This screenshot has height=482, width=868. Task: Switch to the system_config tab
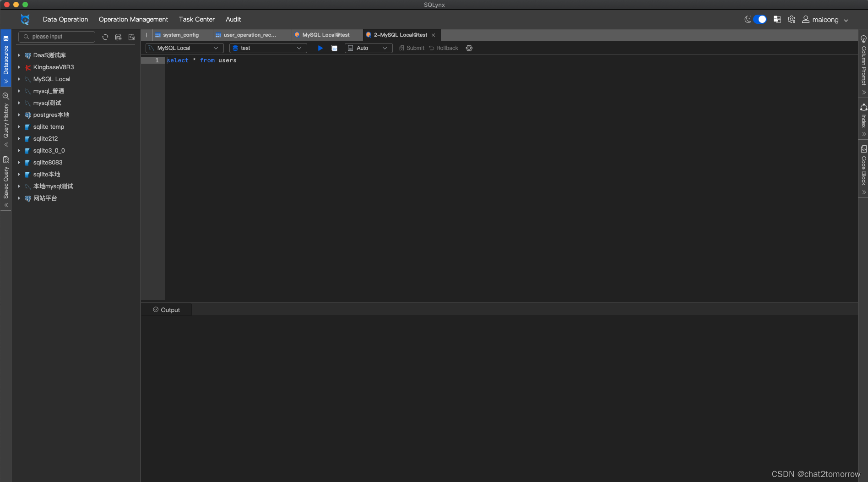[x=180, y=35]
